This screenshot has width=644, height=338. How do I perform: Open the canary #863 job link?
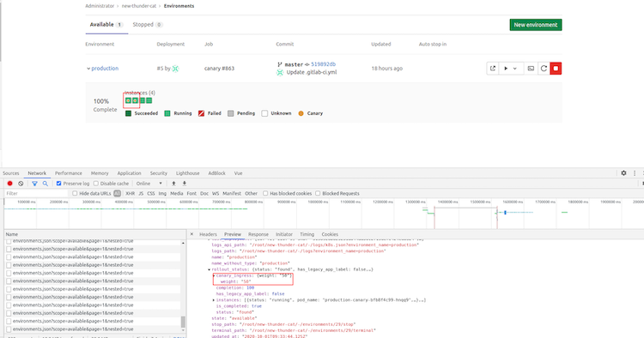219,69
